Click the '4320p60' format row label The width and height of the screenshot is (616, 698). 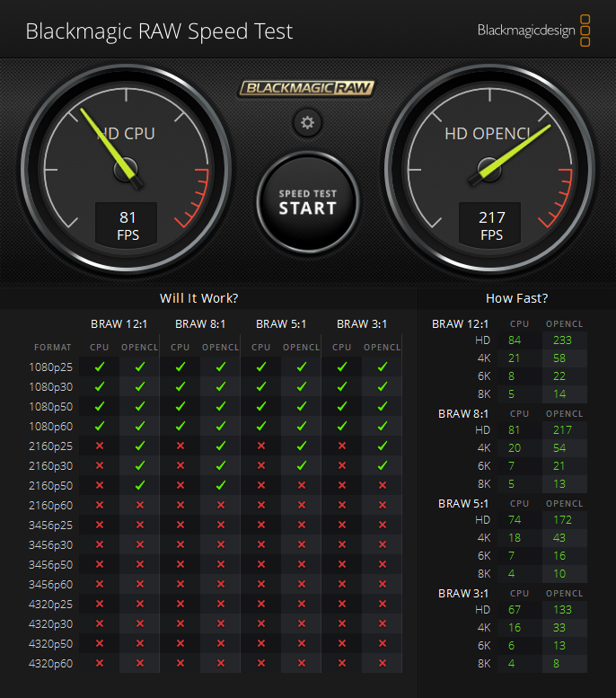[x=51, y=663]
